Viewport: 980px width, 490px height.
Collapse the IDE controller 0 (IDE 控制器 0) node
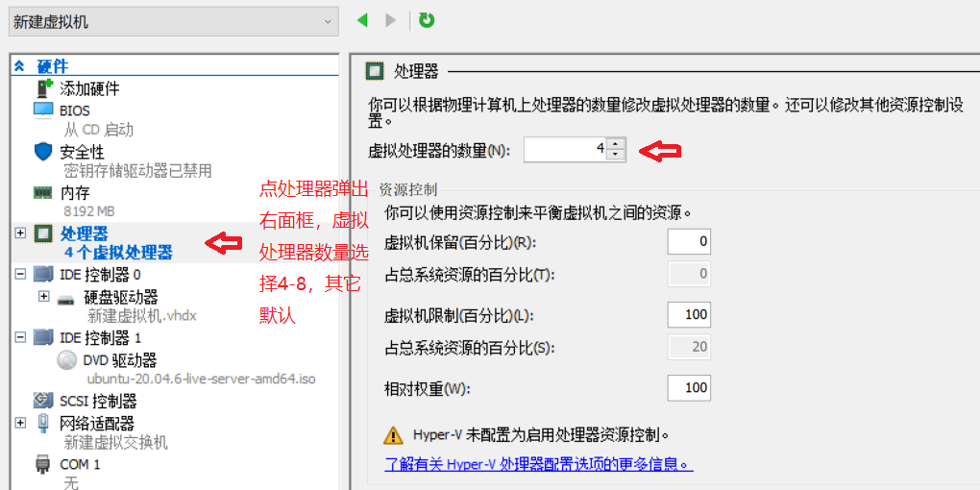tap(20, 275)
